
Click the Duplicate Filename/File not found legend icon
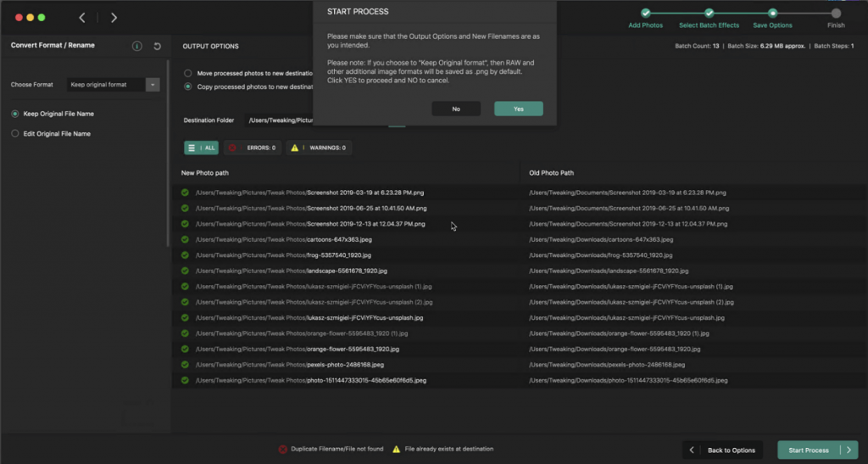pyautogui.click(x=283, y=449)
